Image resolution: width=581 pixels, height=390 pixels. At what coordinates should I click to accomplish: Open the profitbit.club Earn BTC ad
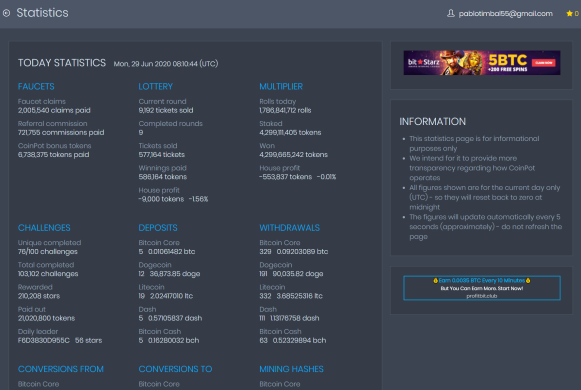(482, 288)
